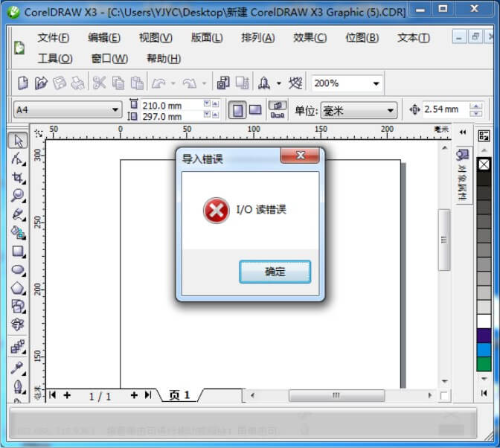The height and width of the screenshot is (448, 500).
Task: Click the Corel online icon beside 200%
Action: click(x=295, y=83)
